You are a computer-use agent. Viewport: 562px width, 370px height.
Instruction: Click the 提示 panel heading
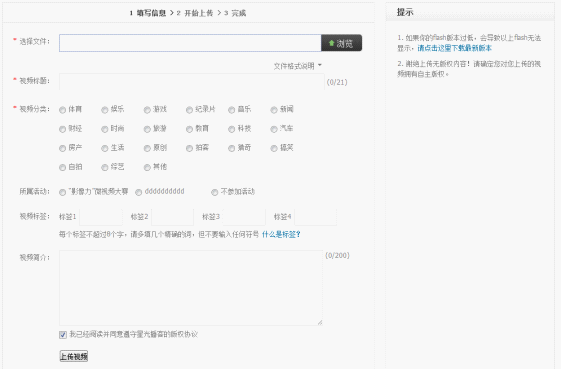click(x=405, y=12)
